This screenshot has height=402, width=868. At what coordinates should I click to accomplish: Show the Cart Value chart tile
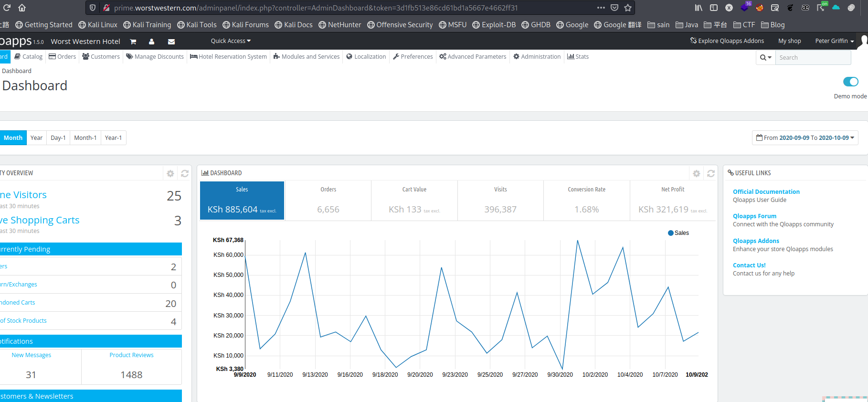coord(414,201)
